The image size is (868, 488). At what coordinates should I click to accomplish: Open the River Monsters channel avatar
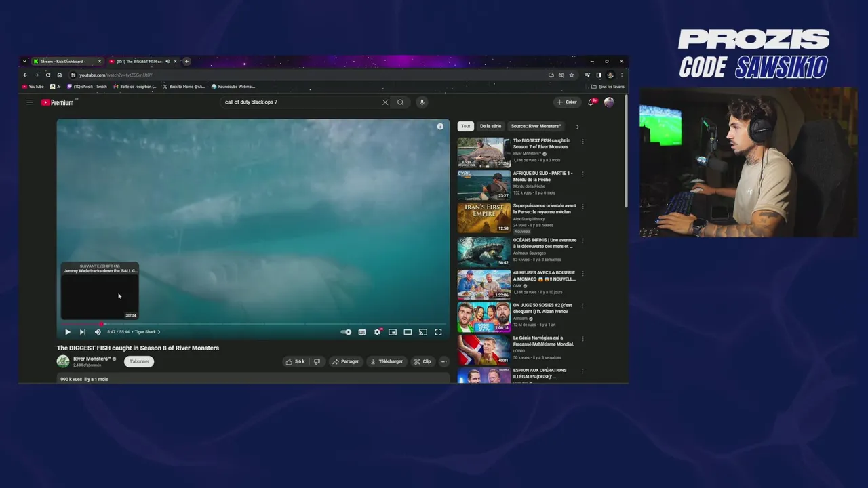pos(63,361)
